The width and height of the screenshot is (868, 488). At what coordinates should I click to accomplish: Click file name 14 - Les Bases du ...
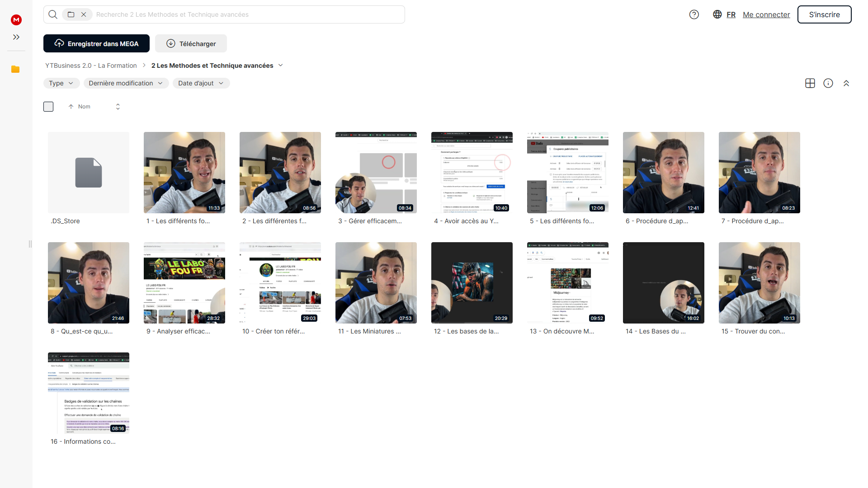tap(656, 331)
